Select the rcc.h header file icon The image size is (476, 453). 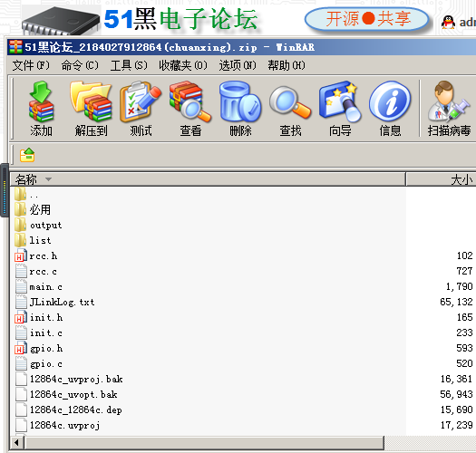point(21,255)
